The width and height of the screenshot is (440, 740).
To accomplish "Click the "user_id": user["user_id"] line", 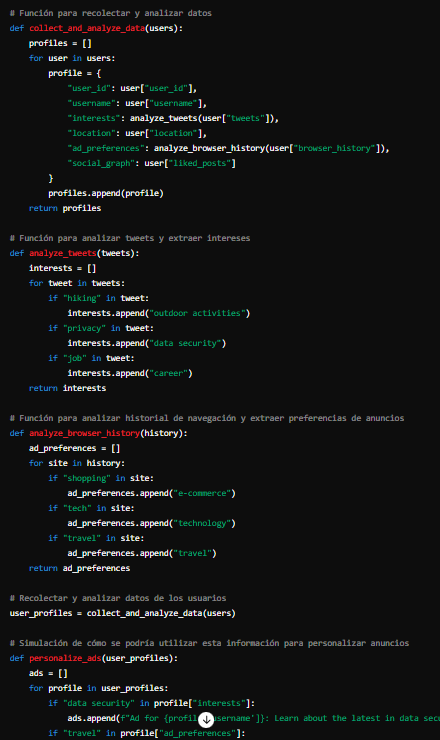I will 132,88.
